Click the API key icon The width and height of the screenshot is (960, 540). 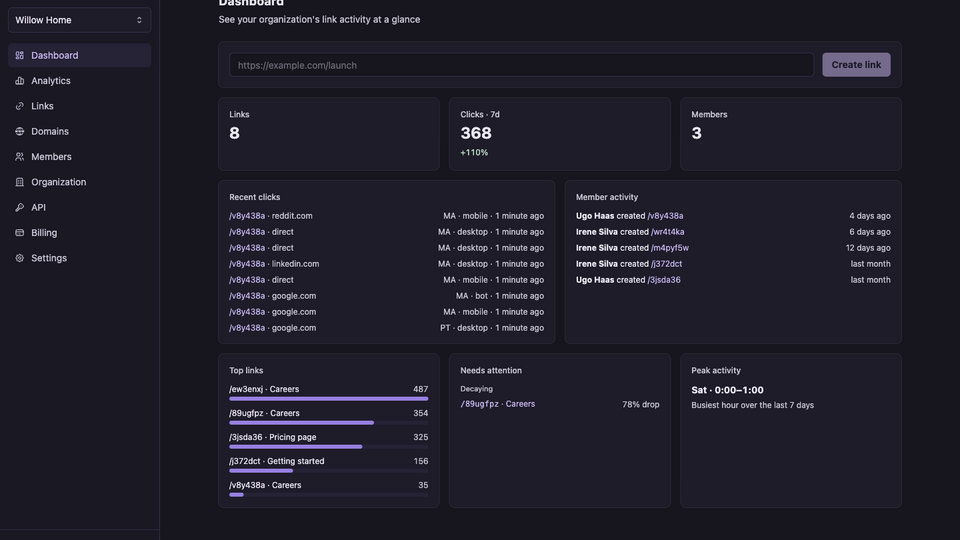pos(20,208)
